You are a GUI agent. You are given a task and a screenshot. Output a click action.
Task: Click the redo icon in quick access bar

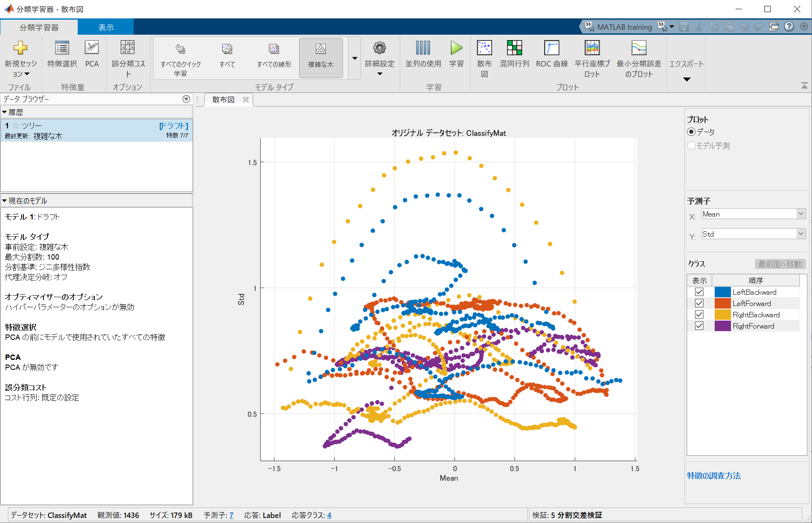(759, 27)
